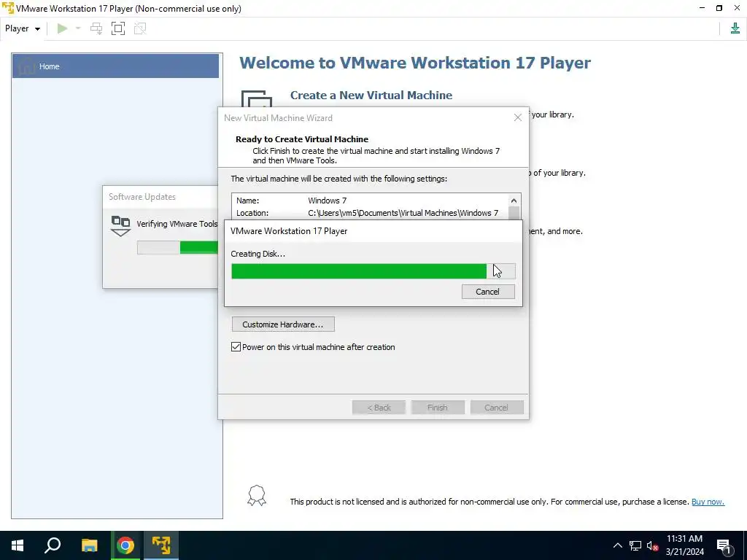Screen dimensions: 747x560
Task: Click the Finish button in wizard
Action: click(x=438, y=408)
